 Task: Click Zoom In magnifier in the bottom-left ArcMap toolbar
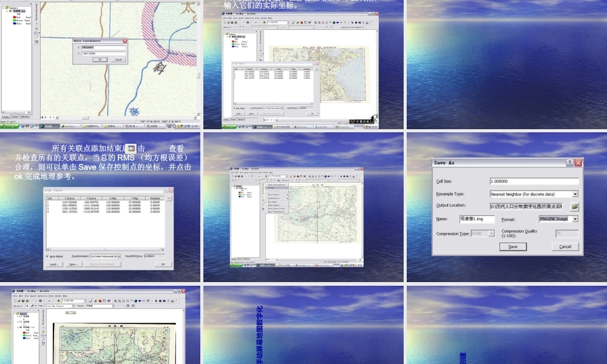115,301
